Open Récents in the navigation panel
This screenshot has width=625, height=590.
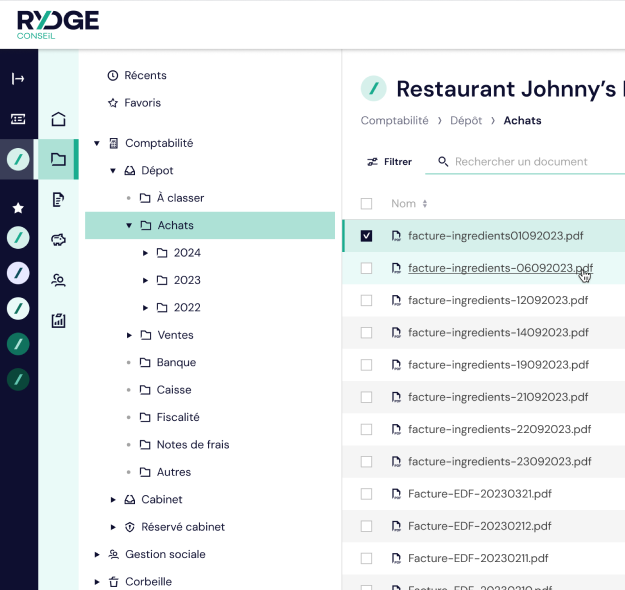tap(145, 75)
